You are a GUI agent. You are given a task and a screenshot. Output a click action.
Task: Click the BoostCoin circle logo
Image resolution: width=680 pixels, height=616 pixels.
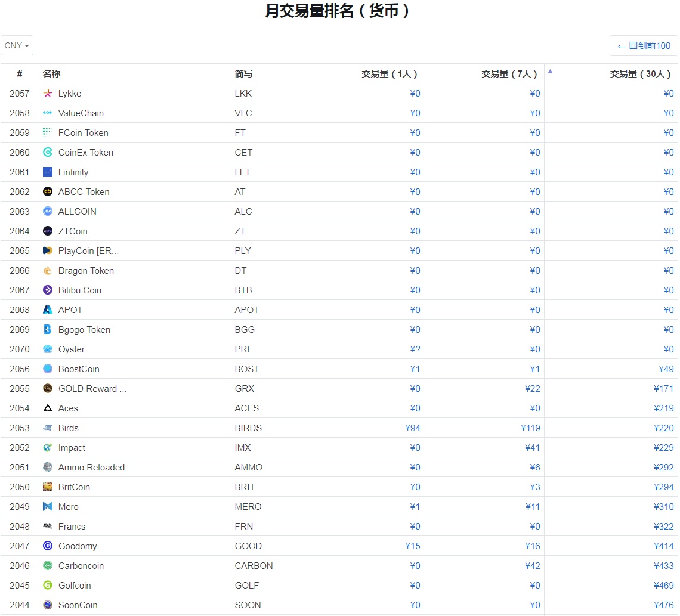click(48, 369)
